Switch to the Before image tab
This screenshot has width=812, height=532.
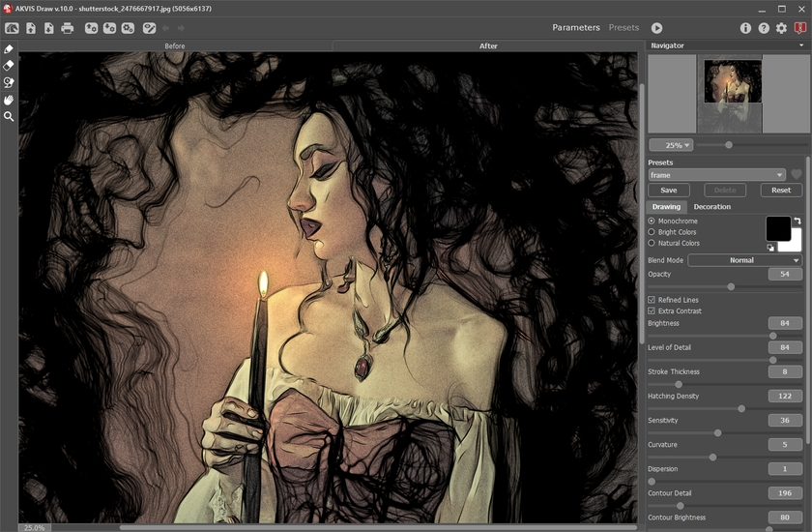click(x=175, y=45)
